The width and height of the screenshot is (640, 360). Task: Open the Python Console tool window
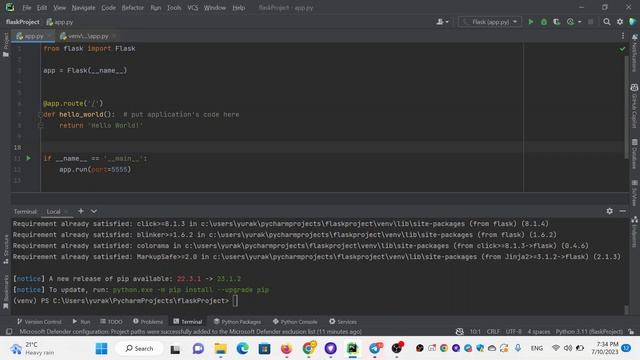[x=295, y=322]
